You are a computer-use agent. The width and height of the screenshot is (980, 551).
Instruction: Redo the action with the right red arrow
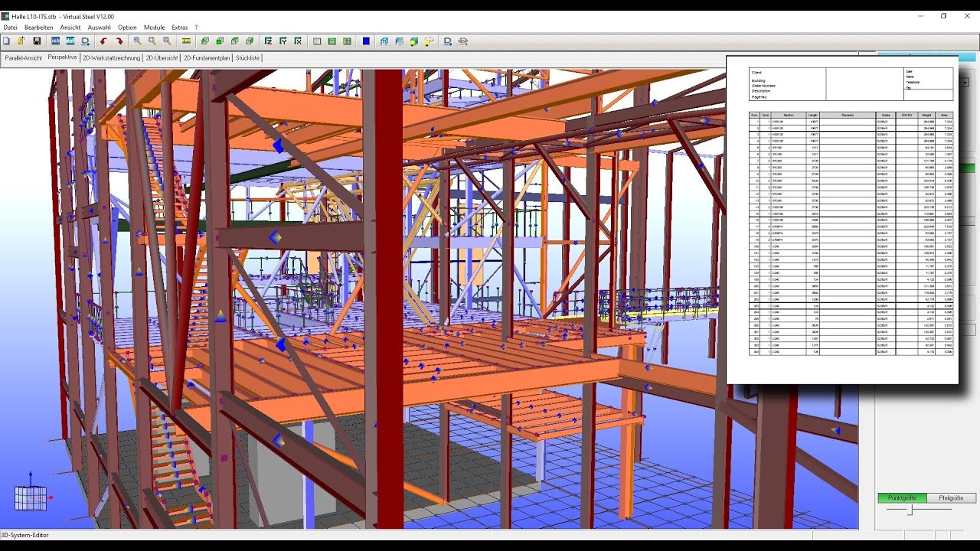(119, 41)
